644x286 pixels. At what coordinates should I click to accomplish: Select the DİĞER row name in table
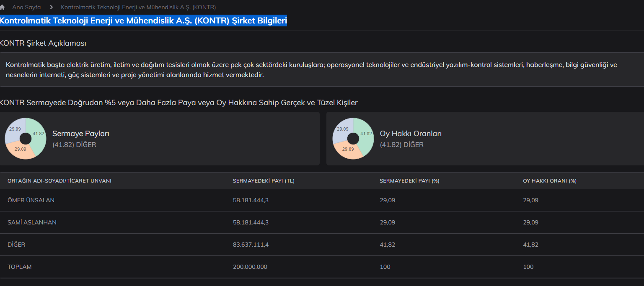coord(16,245)
